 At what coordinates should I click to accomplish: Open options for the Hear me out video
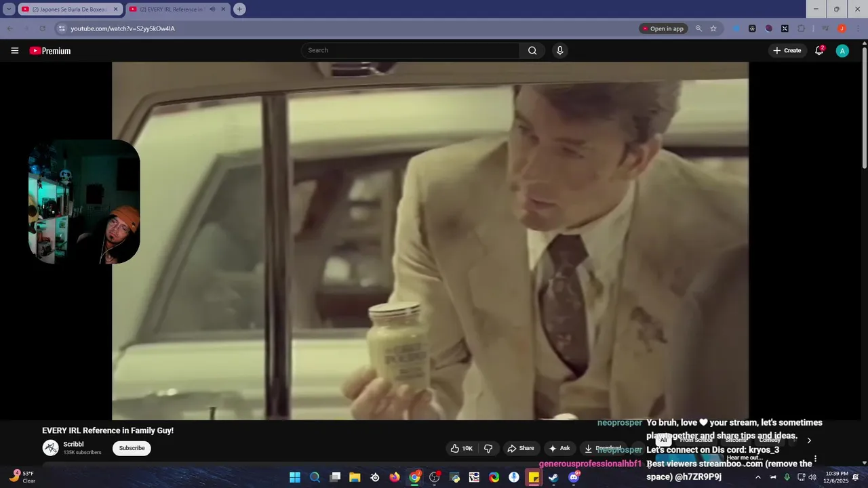[815, 459]
